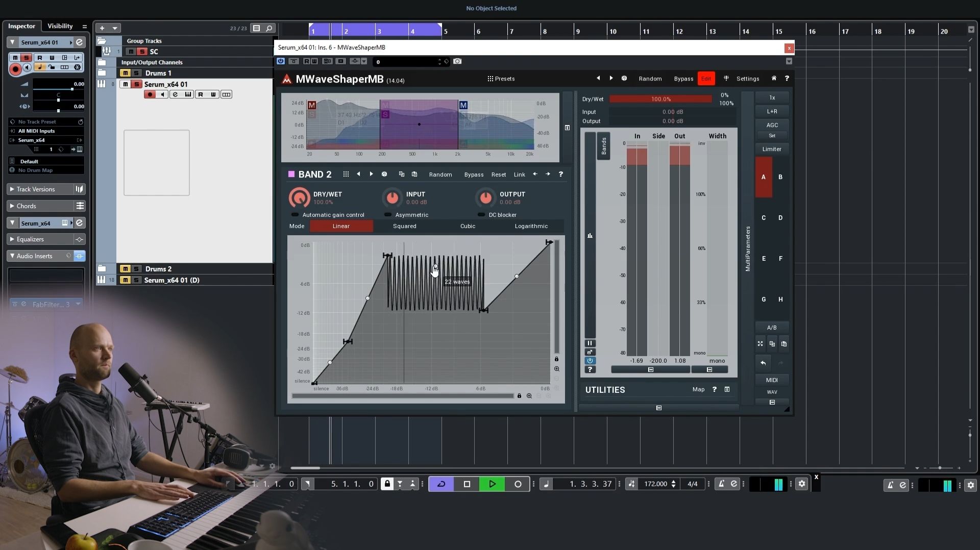Open the track list search magnifier
The width and height of the screenshot is (980, 550).
click(269, 29)
